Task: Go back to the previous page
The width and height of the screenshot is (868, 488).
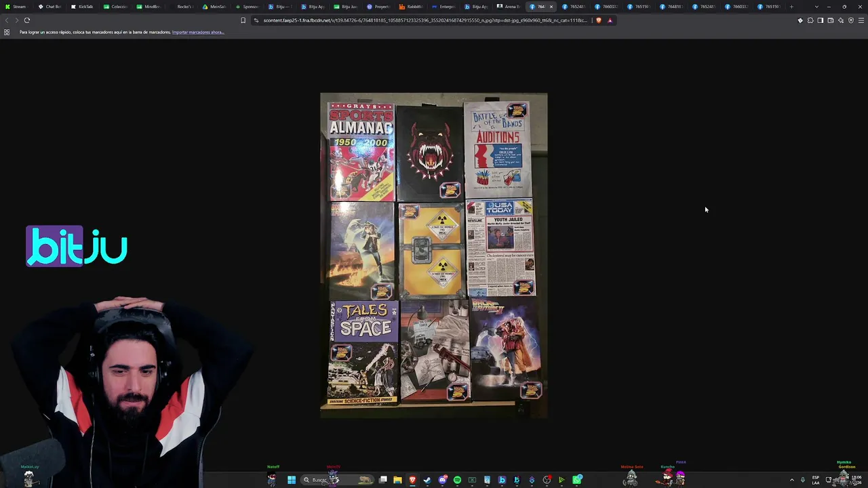Action: (7, 20)
